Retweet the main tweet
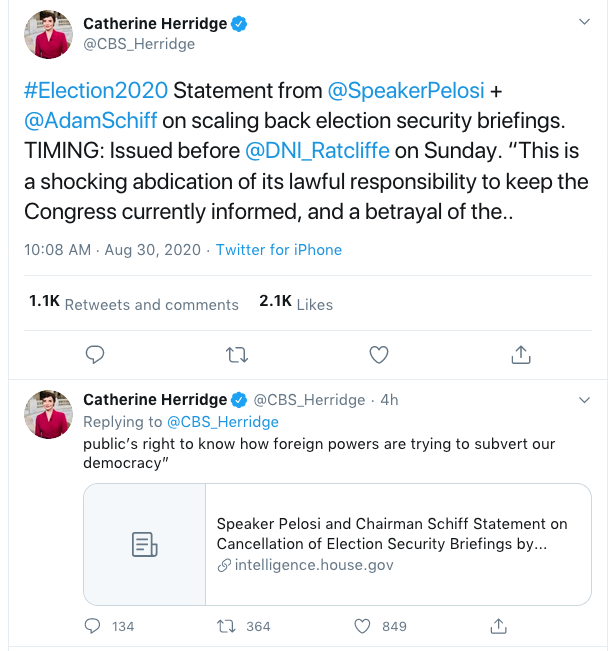Viewport: 616px width, 651px height. [x=237, y=354]
